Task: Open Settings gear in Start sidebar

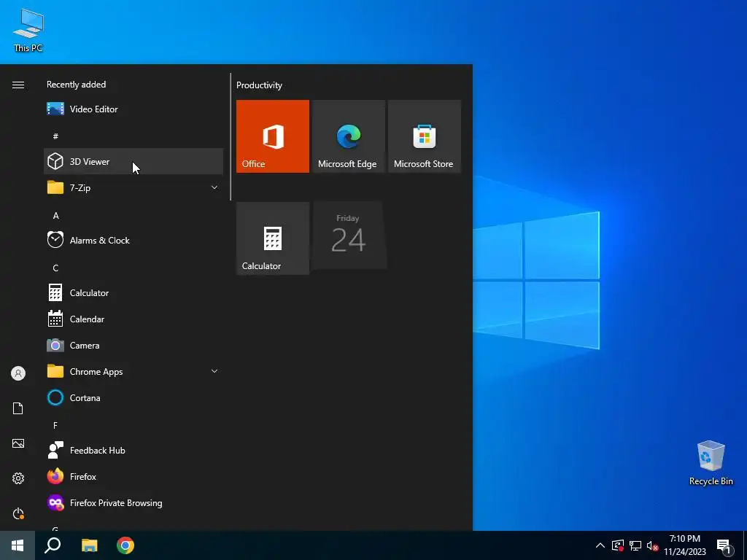Action: tap(18, 478)
